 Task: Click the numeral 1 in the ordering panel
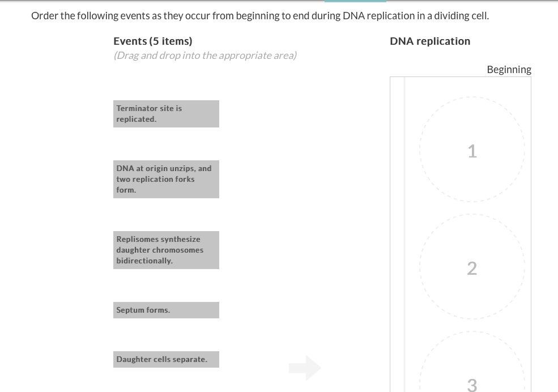472,151
